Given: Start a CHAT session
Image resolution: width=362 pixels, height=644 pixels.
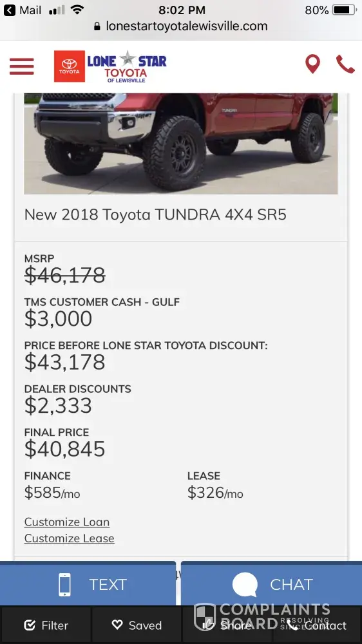Looking at the screenshot, I should (272, 583).
